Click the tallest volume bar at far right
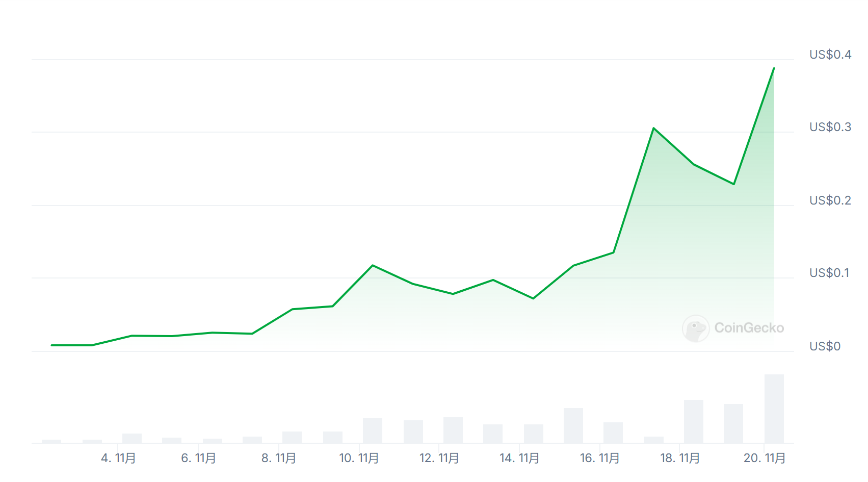This screenshot has width=868, height=482. click(x=774, y=409)
